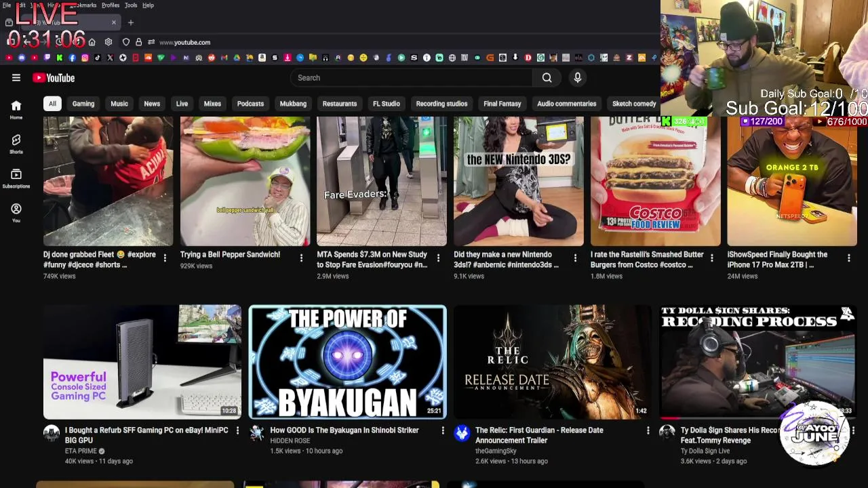
Task: Open the HIDDEN ROSE channel name link
Action: click(290, 441)
